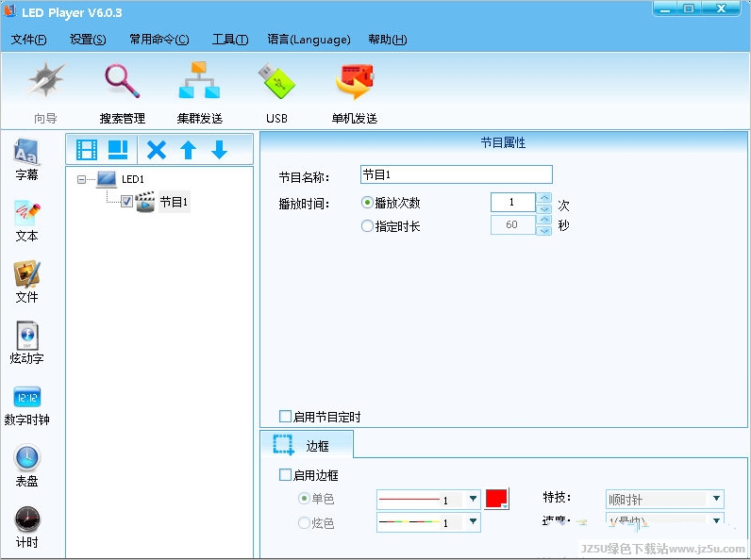The image size is (751, 560).
Task: Enable the 启用节目定时 checkbox
Action: click(x=285, y=416)
